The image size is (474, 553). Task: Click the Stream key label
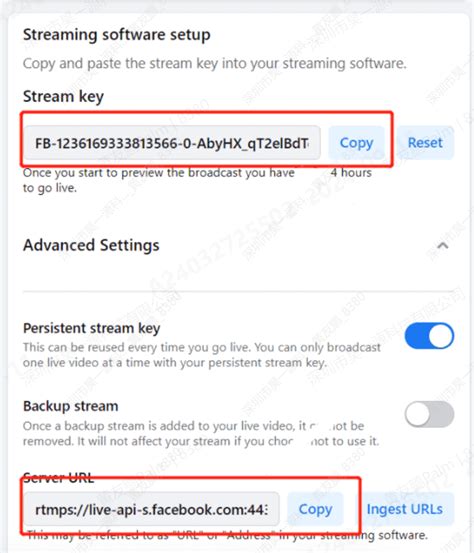(x=63, y=96)
